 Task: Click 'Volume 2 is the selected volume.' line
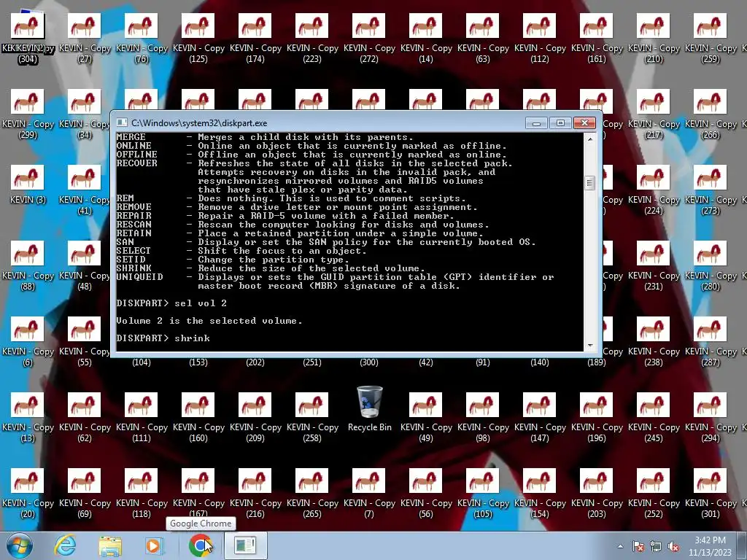209,321
